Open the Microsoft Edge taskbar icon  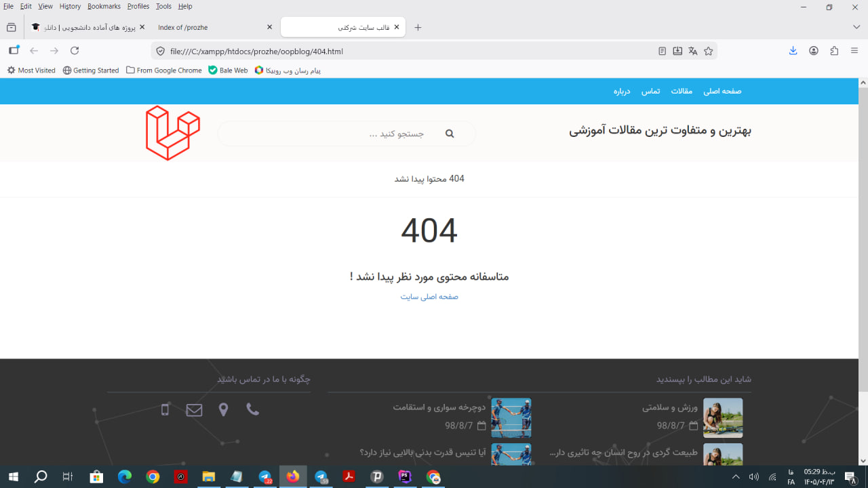[x=124, y=477]
